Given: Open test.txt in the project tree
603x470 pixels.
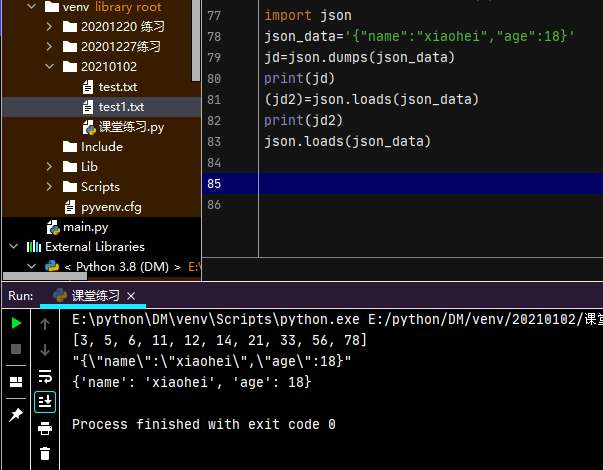Looking at the screenshot, I should click(x=117, y=87).
